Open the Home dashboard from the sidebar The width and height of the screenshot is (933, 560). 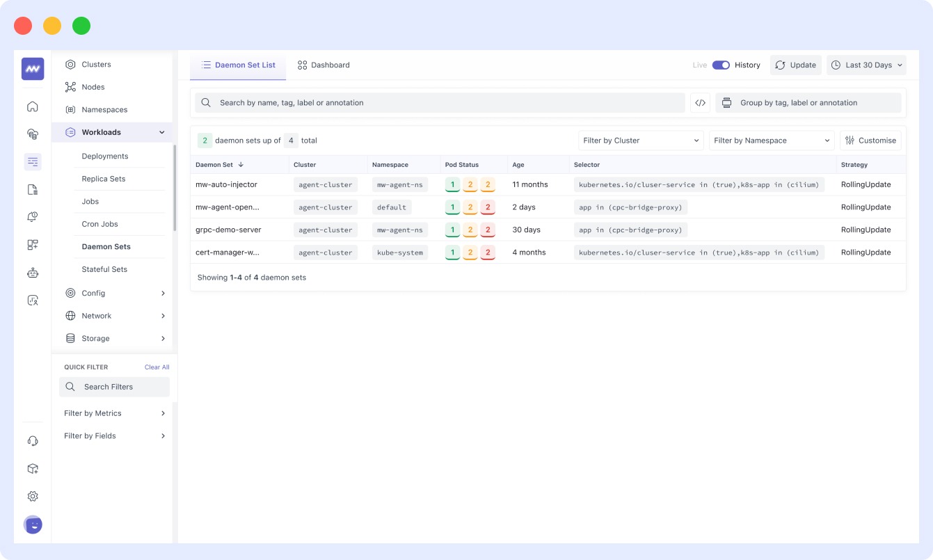32,106
